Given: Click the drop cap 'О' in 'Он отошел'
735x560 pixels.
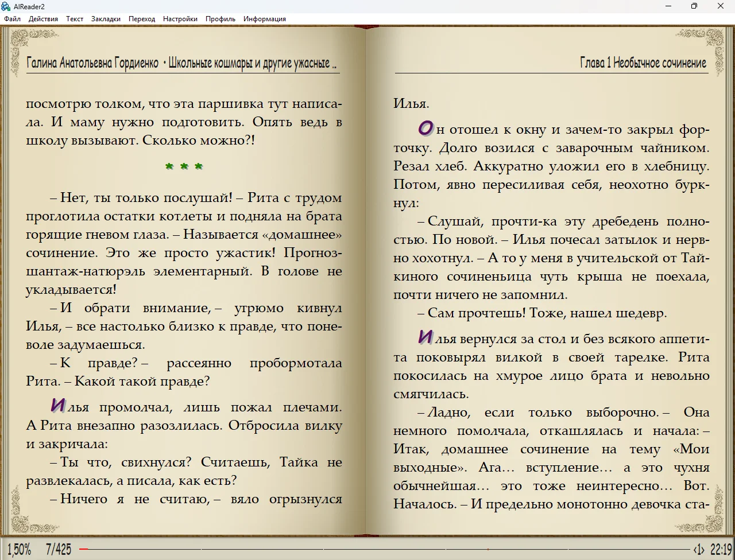Looking at the screenshot, I should 425,128.
